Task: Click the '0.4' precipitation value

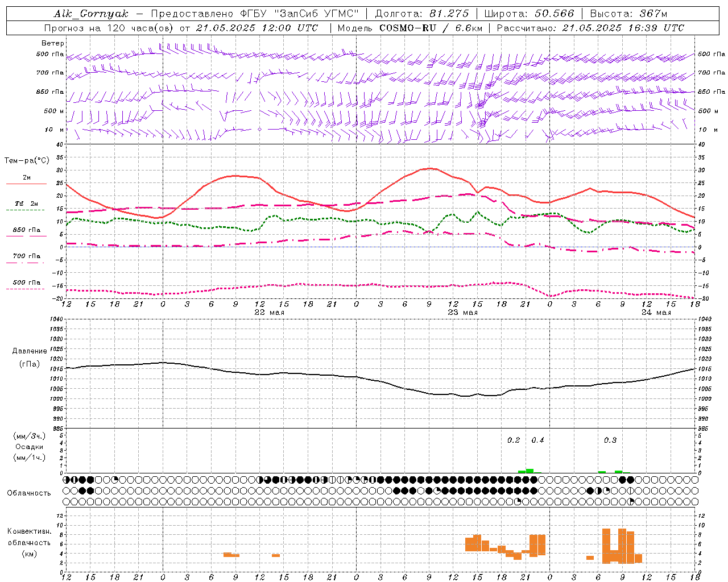Action: (x=537, y=440)
